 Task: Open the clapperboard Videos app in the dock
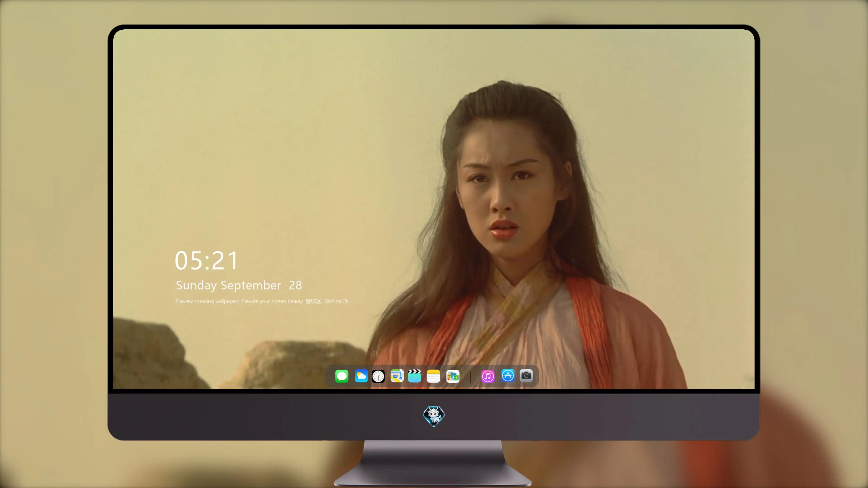(415, 376)
